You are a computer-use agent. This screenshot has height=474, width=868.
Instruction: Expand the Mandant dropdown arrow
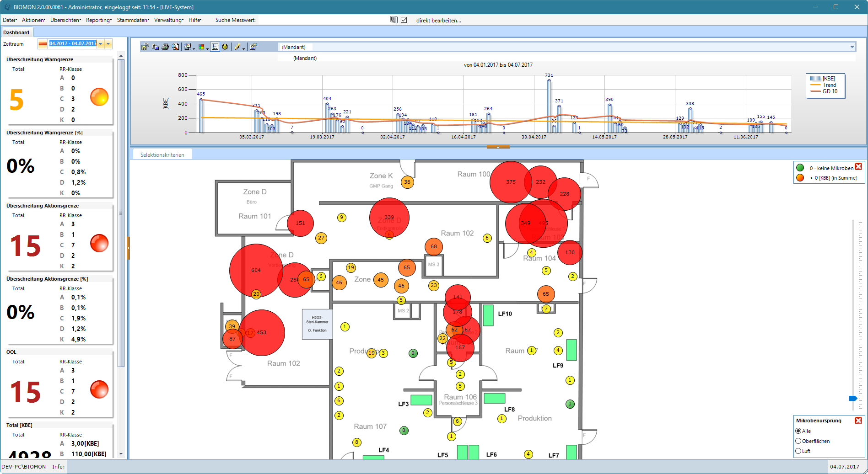pyautogui.click(x=852, y=47)
